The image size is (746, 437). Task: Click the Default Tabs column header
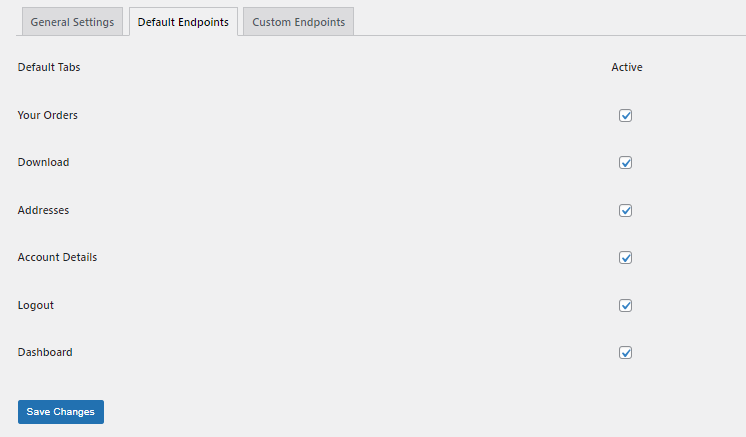pyautogui.click(x=49, y=68)
